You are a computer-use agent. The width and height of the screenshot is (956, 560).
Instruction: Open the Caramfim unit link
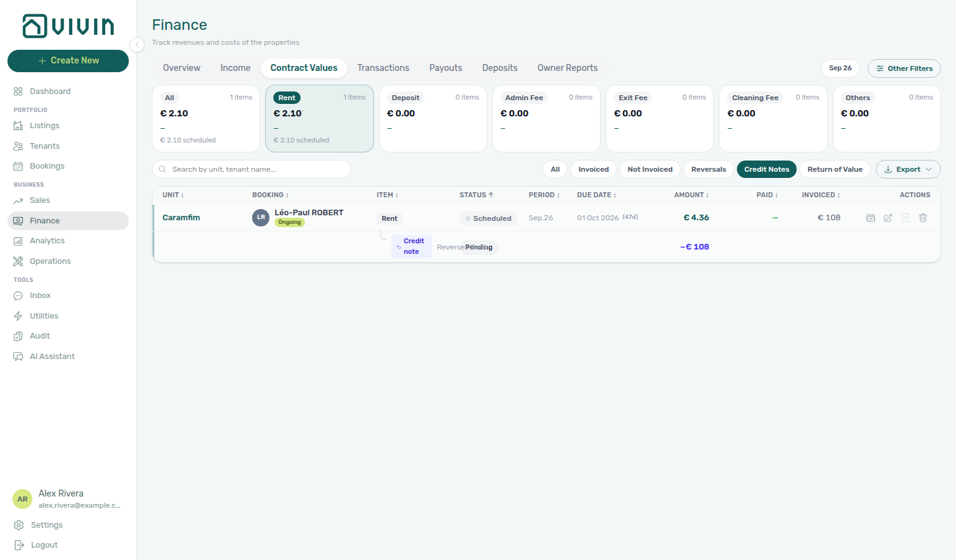click(x=181, y=218)
